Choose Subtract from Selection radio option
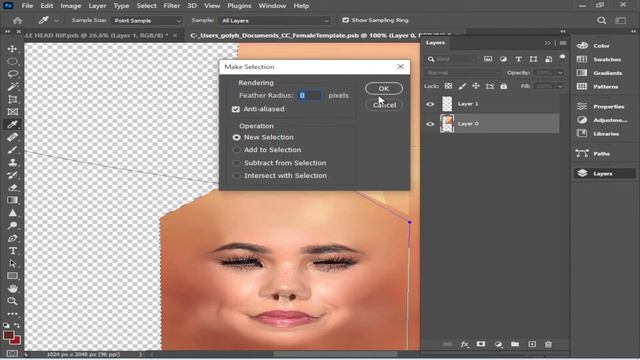 click(x=236, y=163)
